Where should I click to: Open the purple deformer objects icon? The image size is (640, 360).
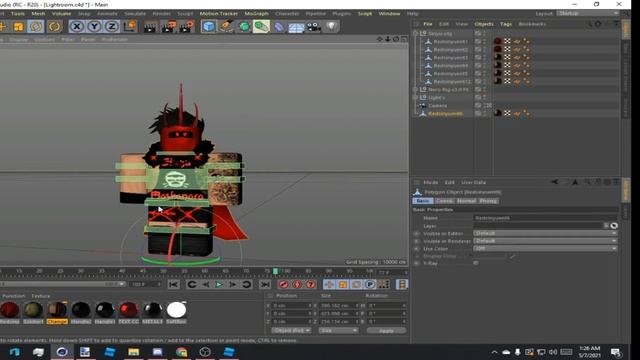[279, 27]
